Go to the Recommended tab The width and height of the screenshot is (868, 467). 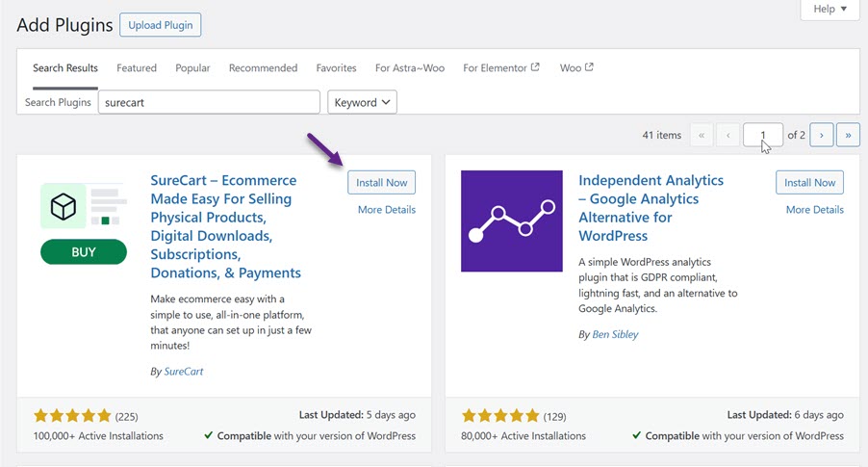pos(263,68)
